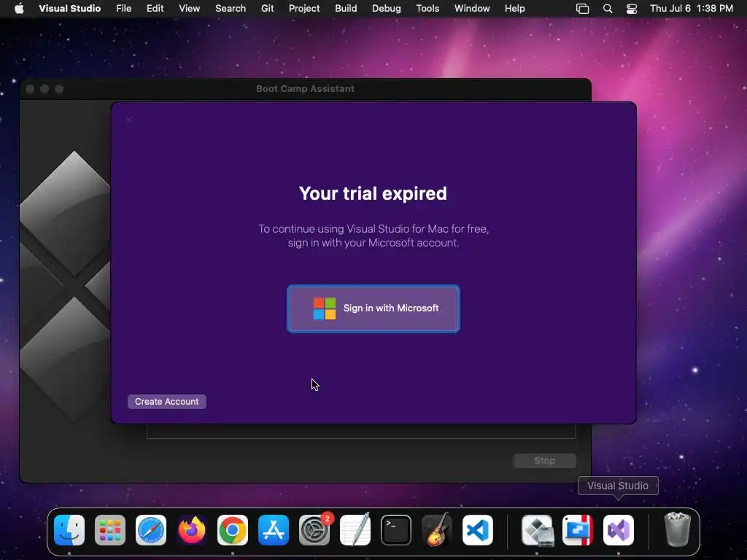747x560 pixels.
Task: Click the screen mirroring menu bar icon
Action: pos(582,9)
